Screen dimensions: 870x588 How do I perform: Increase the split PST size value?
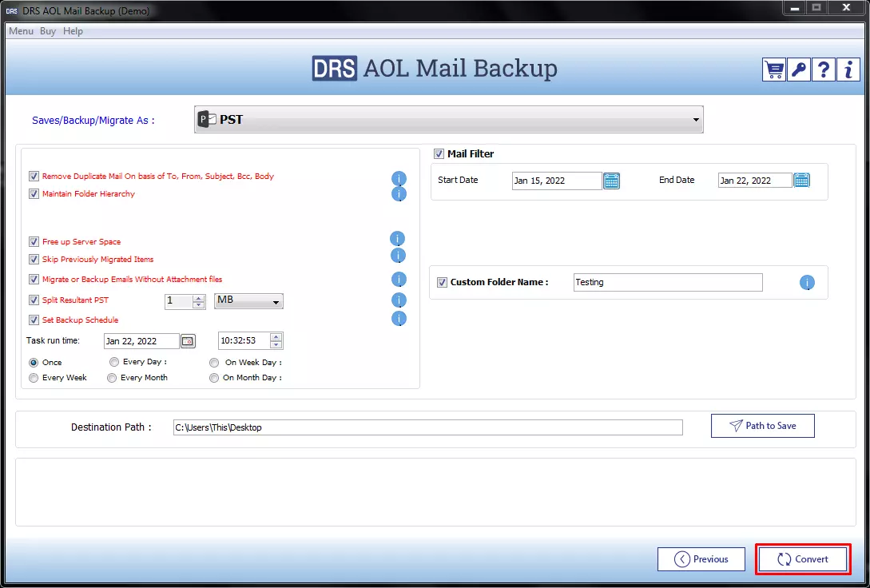click(x=199, y=298)
